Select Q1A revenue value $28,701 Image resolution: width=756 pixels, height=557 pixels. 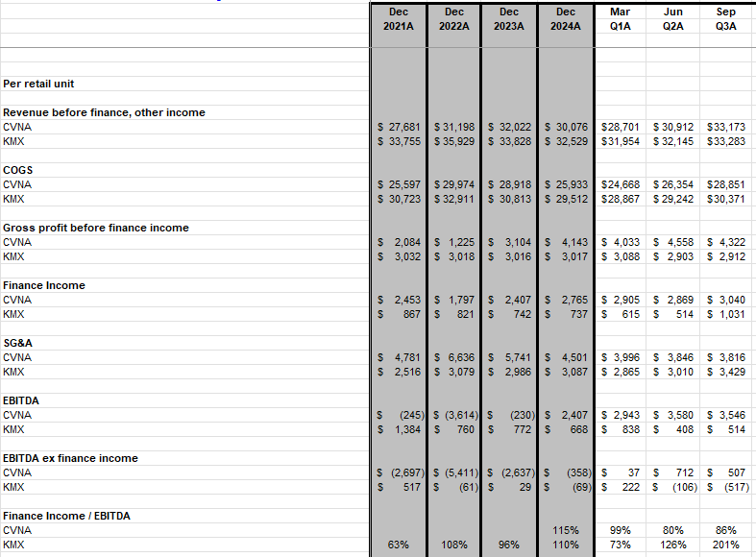click(x=620, y=127)
